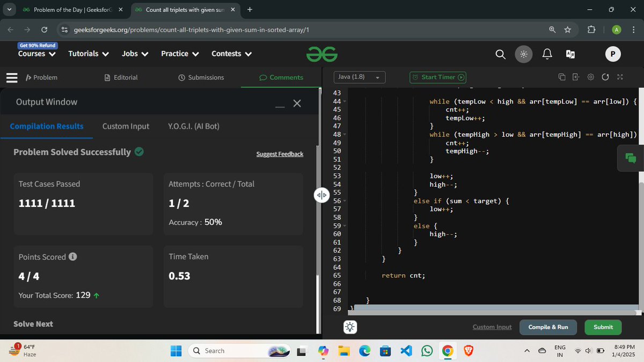Viewport: 644px width, 362px height.
Task: Click the Compile & Run button
Action: click(x=548, y=327)
